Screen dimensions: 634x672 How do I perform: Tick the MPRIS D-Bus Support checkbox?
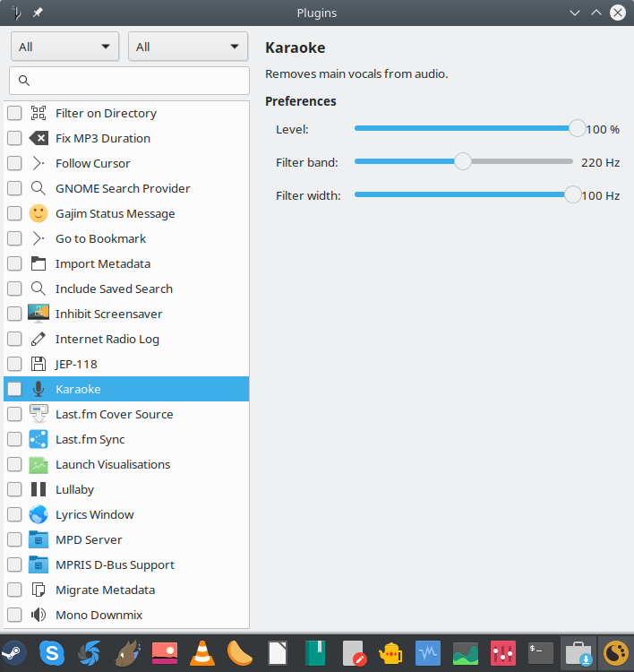[14, 564]
